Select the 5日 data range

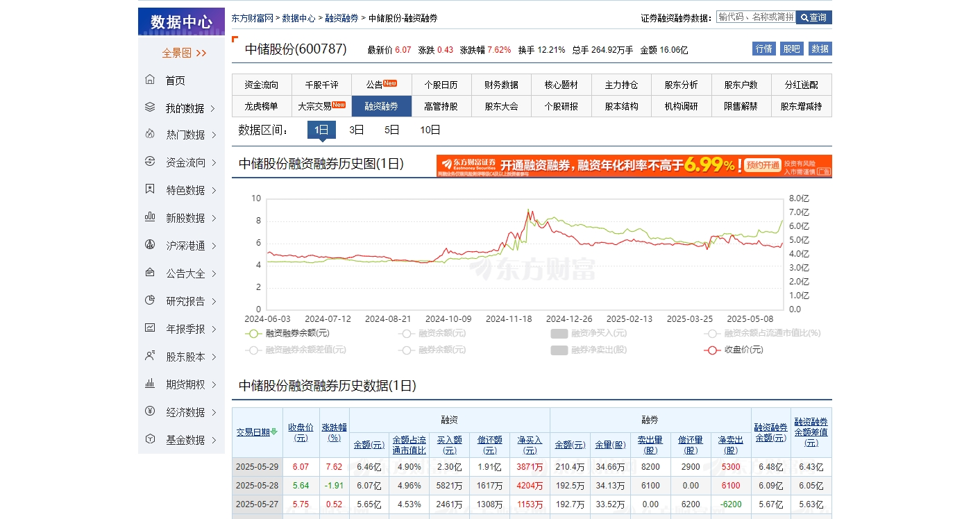point(392,130)
